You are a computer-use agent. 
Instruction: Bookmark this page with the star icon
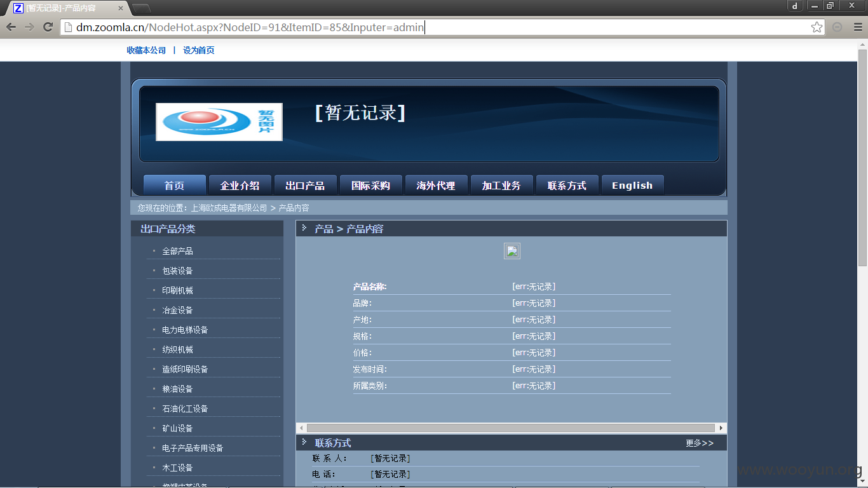tap(817, 27)
